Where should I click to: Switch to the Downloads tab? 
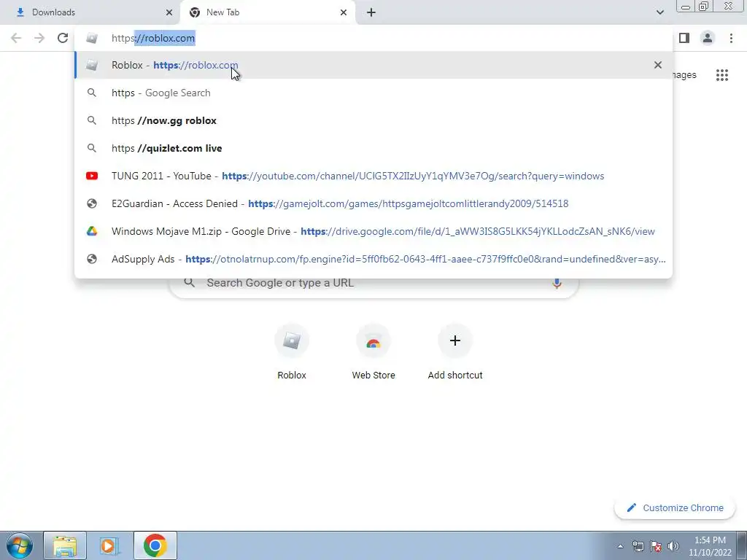[89, 12]
